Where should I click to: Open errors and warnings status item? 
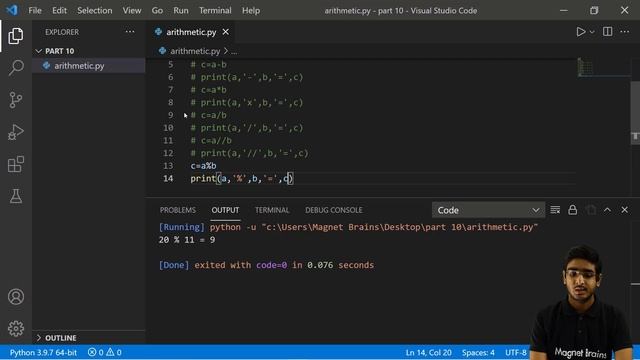point(104,352)
